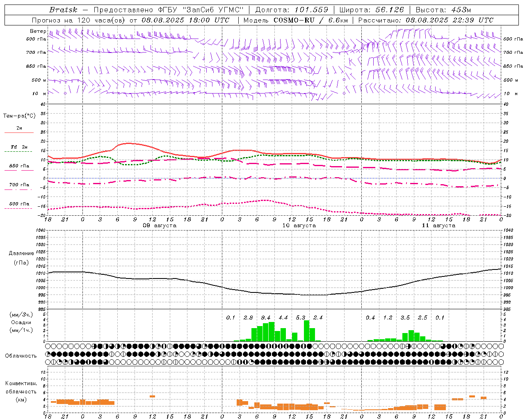Click the 4.4 precipitation total
The height and width of the screenshot is (420, 525).
283,317
